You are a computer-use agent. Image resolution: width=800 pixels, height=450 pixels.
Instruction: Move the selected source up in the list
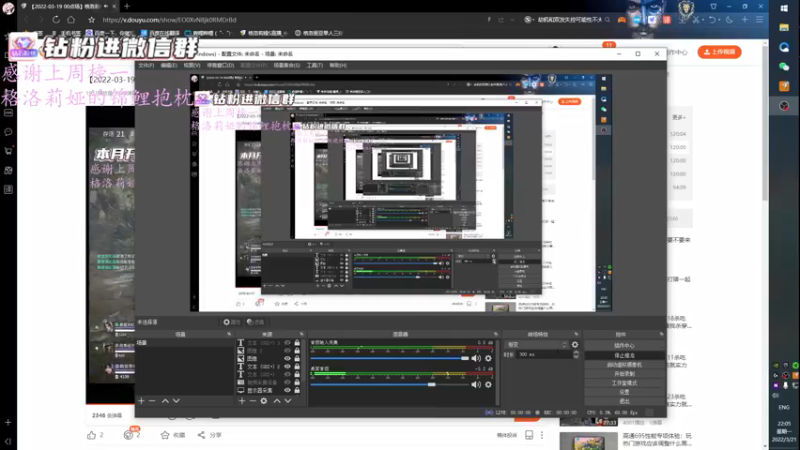277,401
